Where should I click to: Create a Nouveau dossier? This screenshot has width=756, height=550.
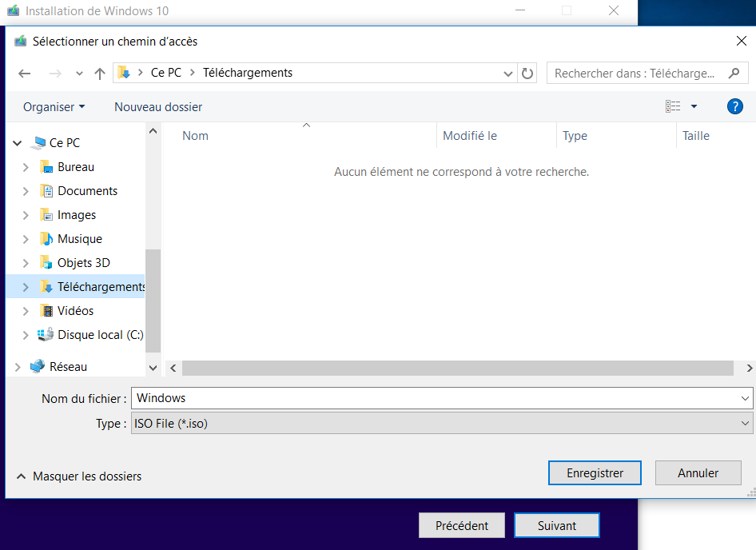click(158, 106)
